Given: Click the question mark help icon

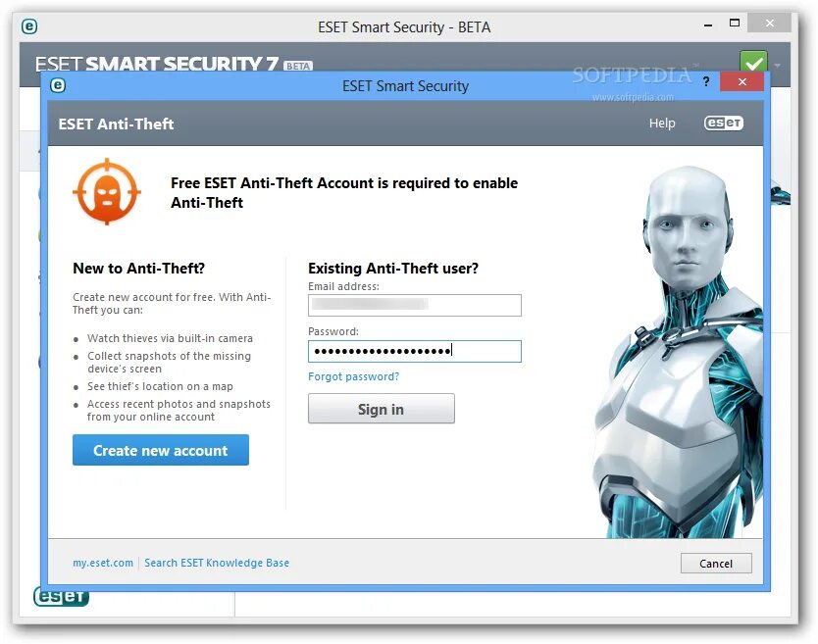Looking at the screenshot, I should 706,81.
